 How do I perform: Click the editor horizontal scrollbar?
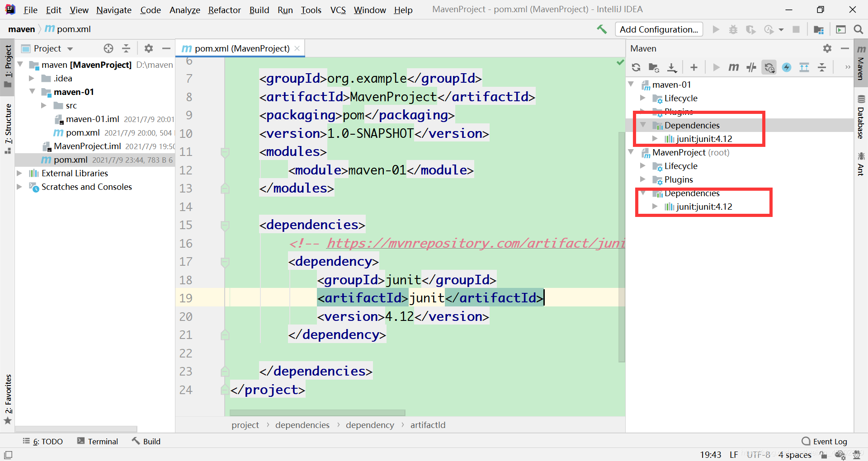[x=317, y=413]
